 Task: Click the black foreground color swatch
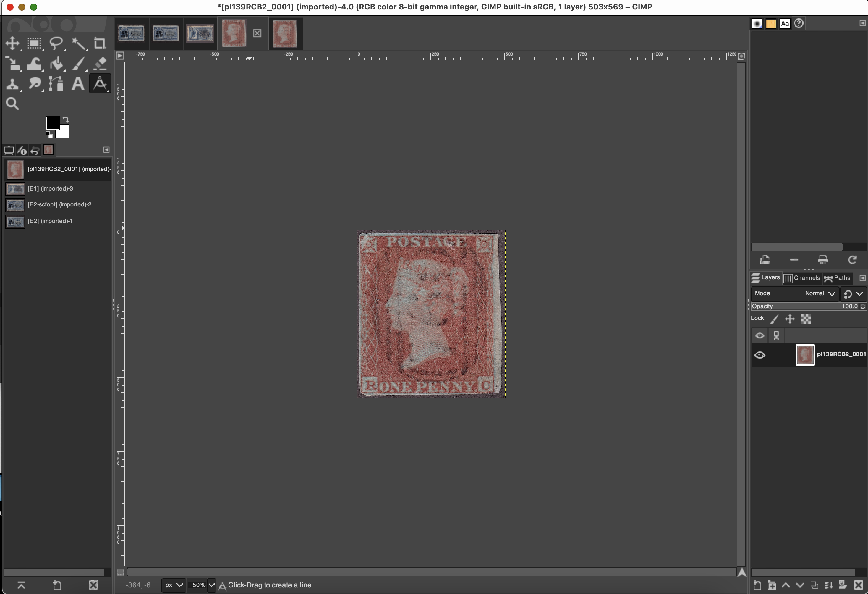point(52,122)
